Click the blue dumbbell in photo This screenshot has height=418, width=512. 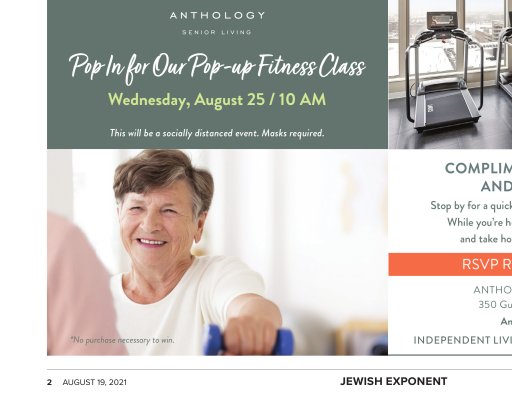[248, 340]
